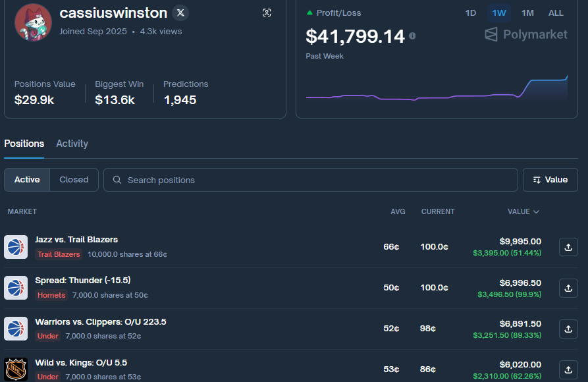Share the Wild vs. Kings position
588x382 pixels.
click(568, 369)
